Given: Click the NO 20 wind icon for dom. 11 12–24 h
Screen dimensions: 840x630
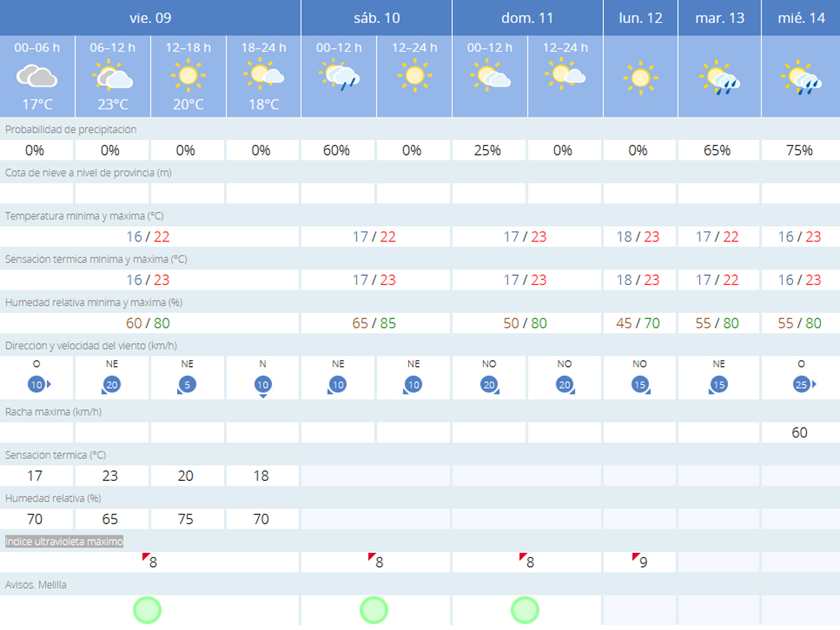Looking at the screenshot, I should point(566,384).
